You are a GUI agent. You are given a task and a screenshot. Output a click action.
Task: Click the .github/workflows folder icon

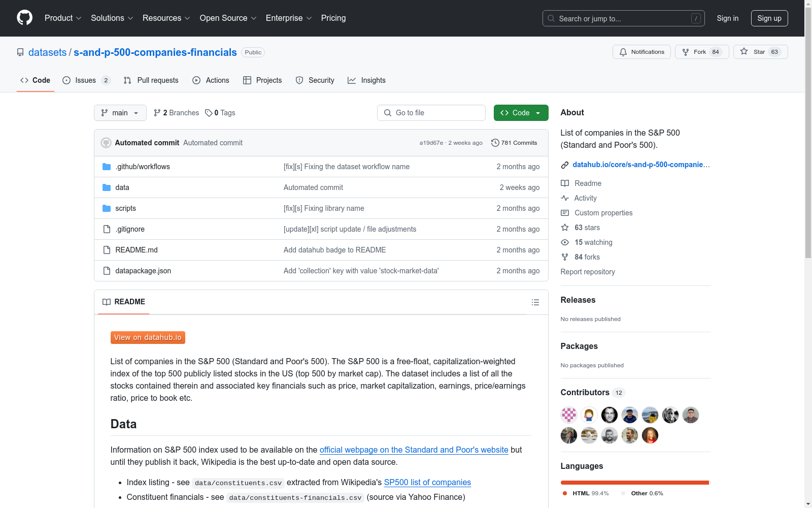pos(107,167)
